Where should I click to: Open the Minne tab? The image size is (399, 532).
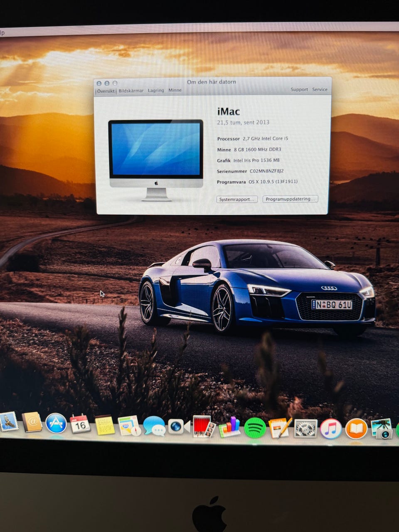(x=175, y=90)
